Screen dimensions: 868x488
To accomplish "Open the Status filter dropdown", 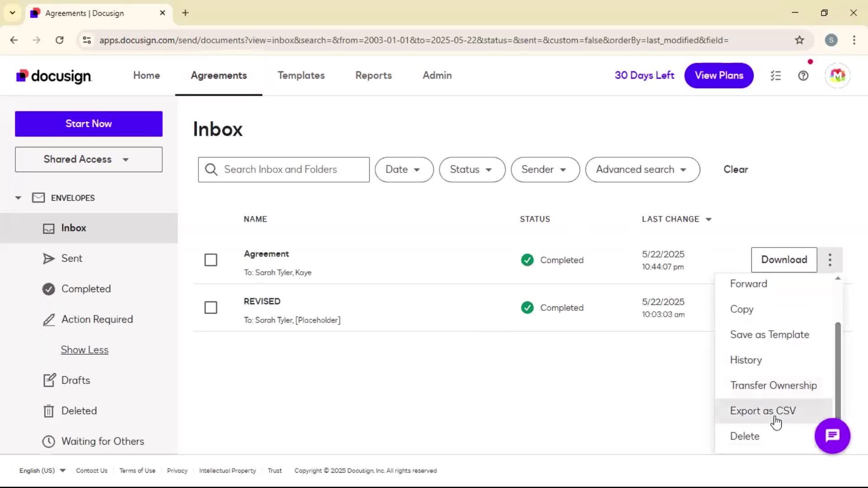I will (472, 169).
